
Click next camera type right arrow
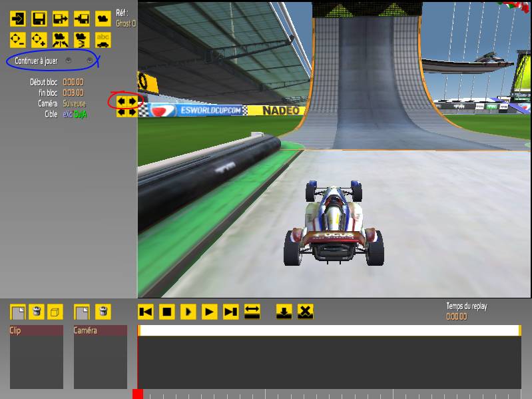tap(132, 101)
